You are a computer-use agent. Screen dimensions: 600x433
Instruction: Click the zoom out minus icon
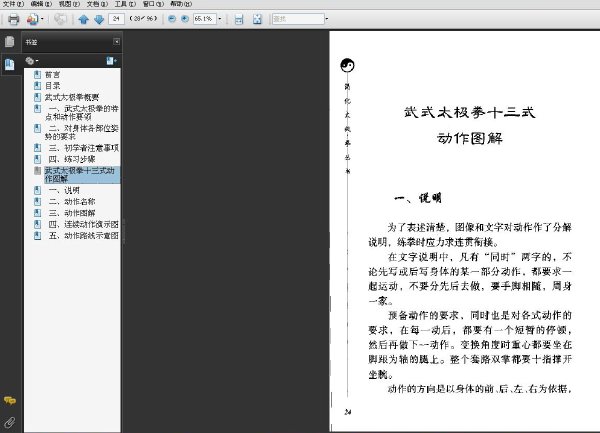172,19
